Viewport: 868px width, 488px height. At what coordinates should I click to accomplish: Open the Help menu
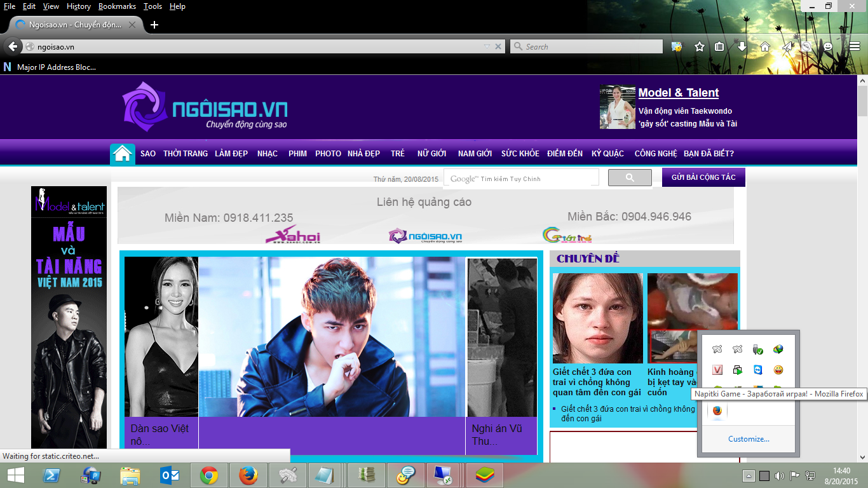point(177,6)
